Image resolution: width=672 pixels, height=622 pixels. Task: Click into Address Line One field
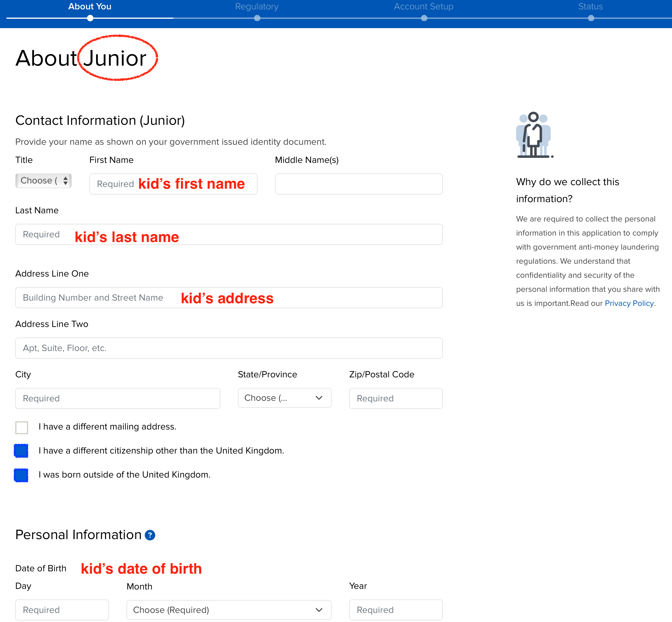[x=229, y=298]
